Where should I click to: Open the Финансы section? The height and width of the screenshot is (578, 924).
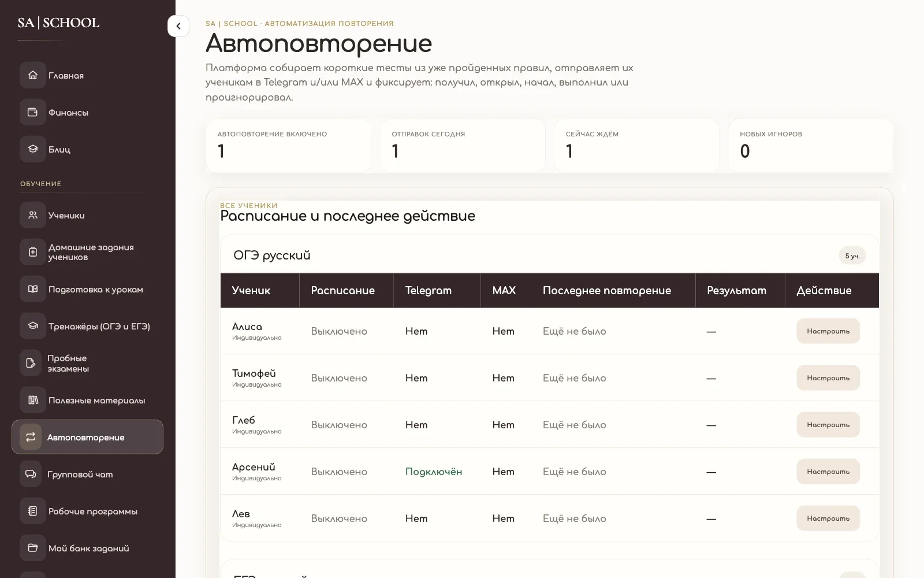tap(88, 112)
